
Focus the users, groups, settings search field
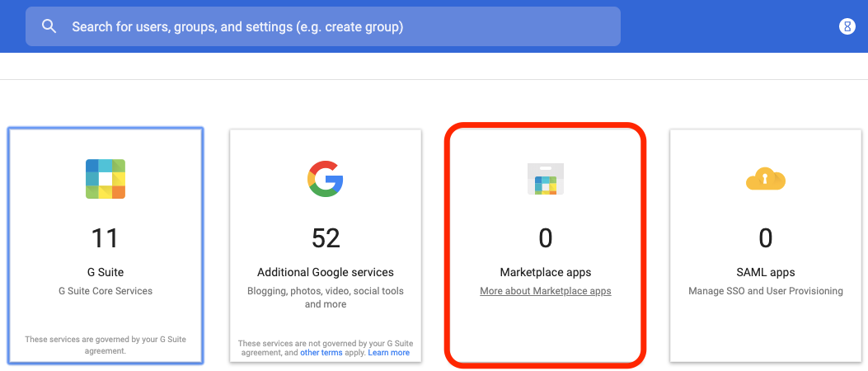click(323, 26)
